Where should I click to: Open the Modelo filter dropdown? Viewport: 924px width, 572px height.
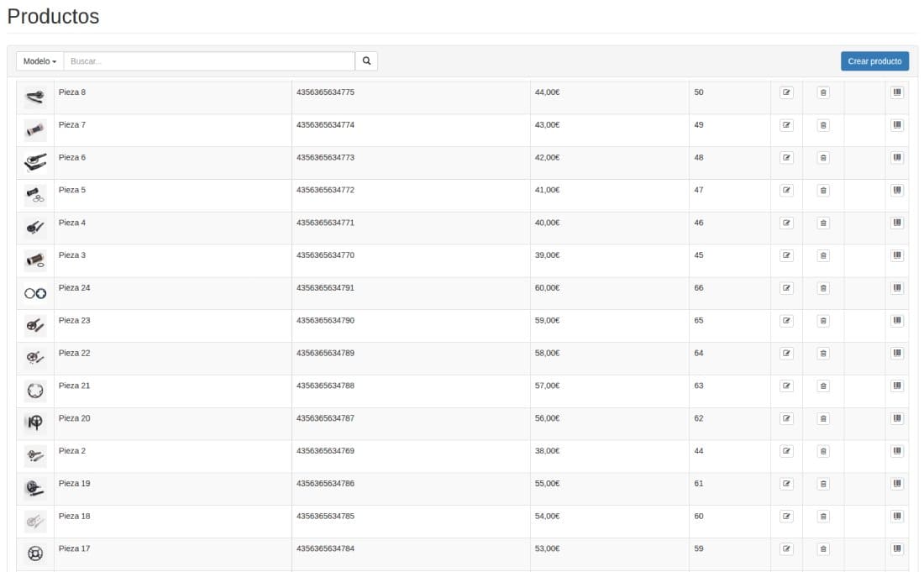(x=39, y=61)
